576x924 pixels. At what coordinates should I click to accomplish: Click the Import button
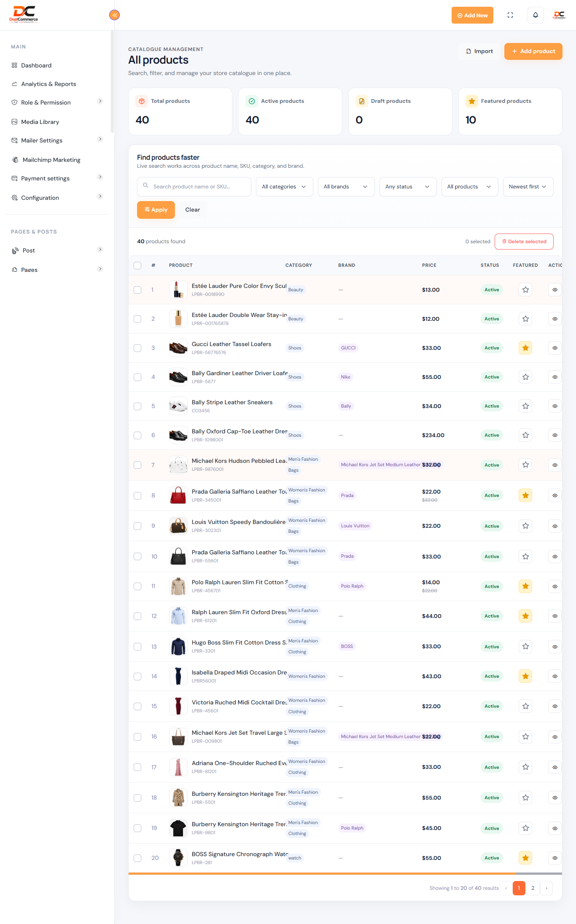tap(479, 51)
